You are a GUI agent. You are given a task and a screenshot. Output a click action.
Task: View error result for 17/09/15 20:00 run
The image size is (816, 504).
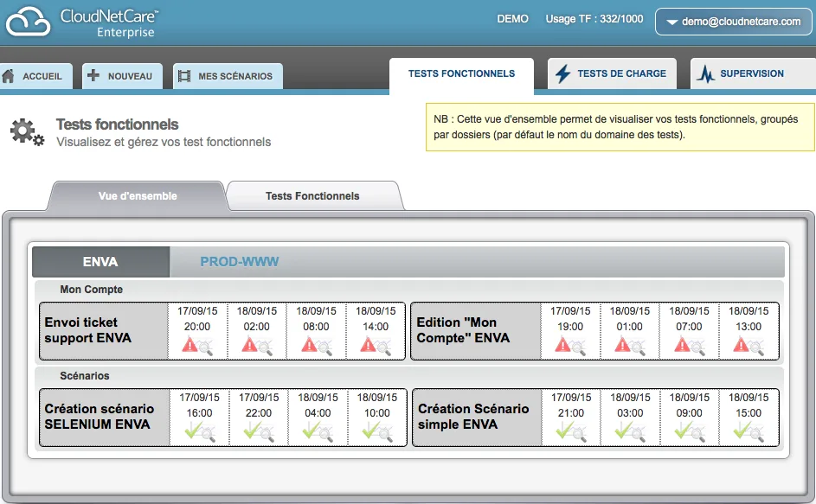click(x=196, y=345)
